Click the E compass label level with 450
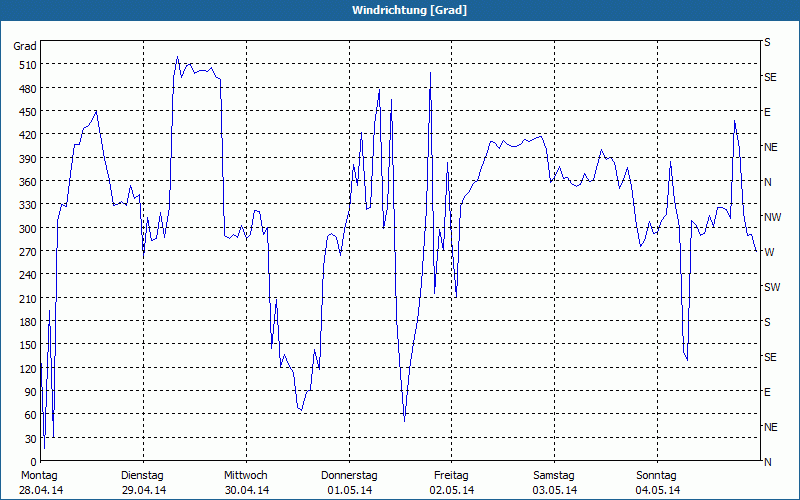 (x=767, y=112)
